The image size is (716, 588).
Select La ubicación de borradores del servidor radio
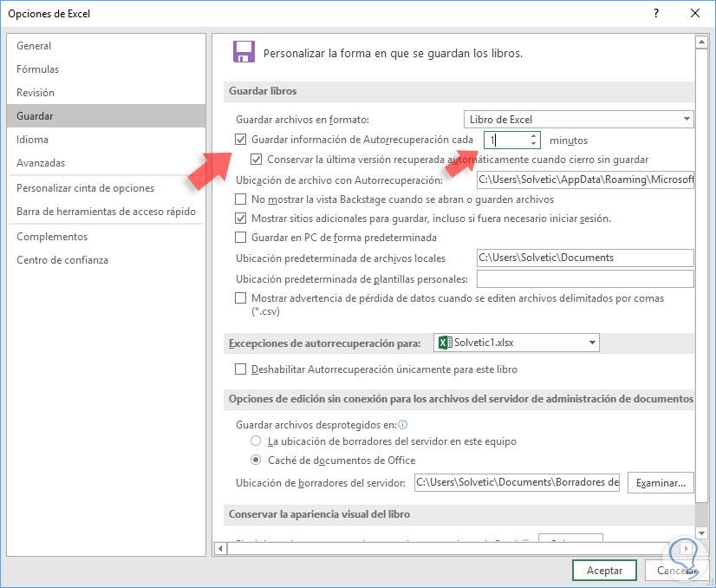pyautogui.click(x=257, y=441)
